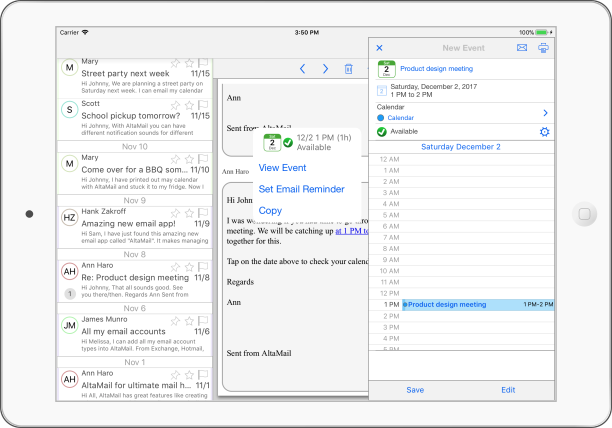Click Ann Haro sender name in message
Screen dimensions: 612x428
click(x=235, y=172)
